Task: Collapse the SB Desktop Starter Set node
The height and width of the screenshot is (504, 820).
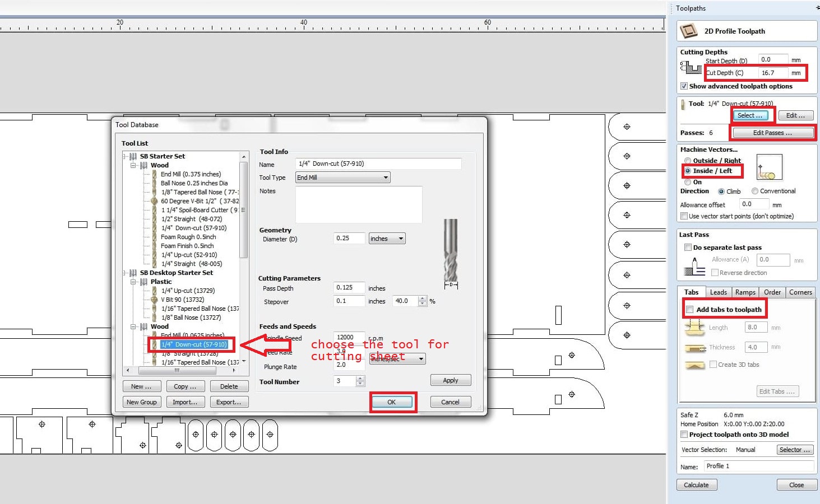Action: (124, 273)
